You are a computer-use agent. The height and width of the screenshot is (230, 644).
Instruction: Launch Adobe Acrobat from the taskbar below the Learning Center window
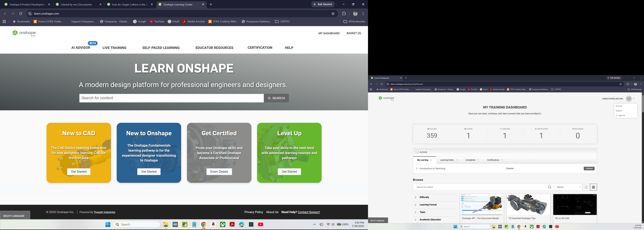click(x=232, y=225)
